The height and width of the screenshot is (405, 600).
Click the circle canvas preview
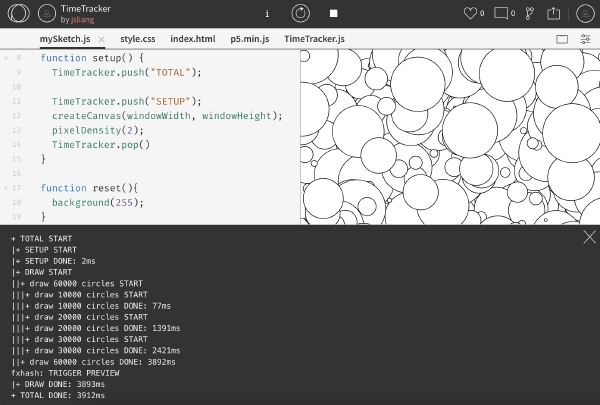450,137
